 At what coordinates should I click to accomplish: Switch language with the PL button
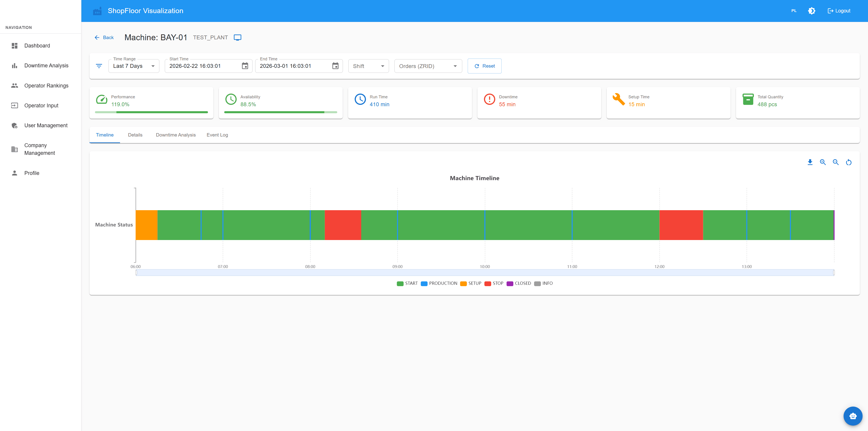pyautogui.click(x=794, y=11)
